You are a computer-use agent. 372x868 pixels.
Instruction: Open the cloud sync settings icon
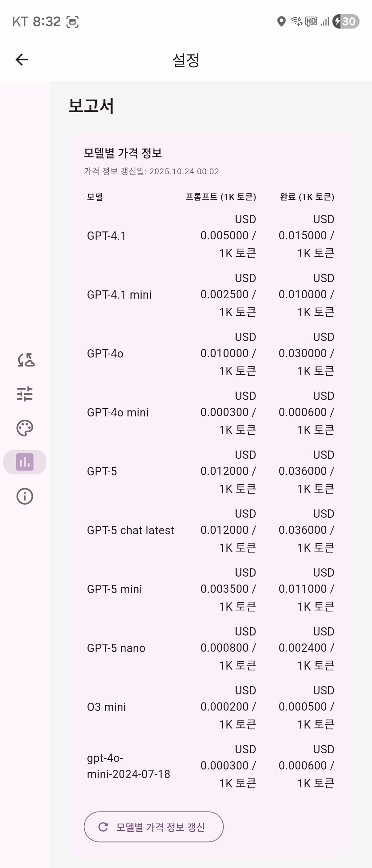click(x=25, y=360)
